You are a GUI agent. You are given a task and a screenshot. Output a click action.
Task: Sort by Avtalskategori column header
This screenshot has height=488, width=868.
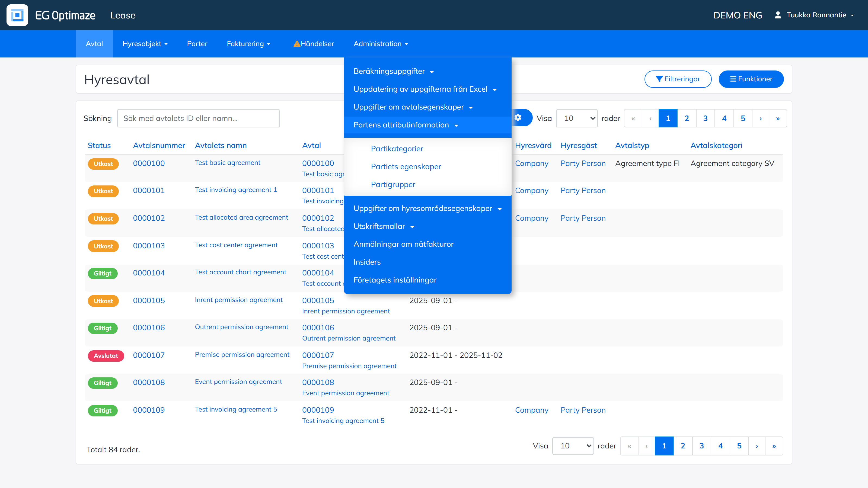click(x=716, y=146)
